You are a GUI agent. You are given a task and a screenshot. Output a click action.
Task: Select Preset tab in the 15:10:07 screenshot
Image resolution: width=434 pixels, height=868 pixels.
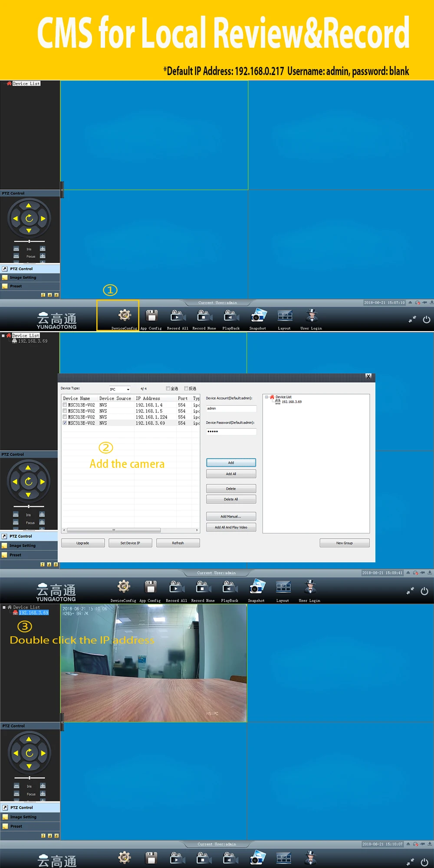pyautogui.click(x=30, y=826)
